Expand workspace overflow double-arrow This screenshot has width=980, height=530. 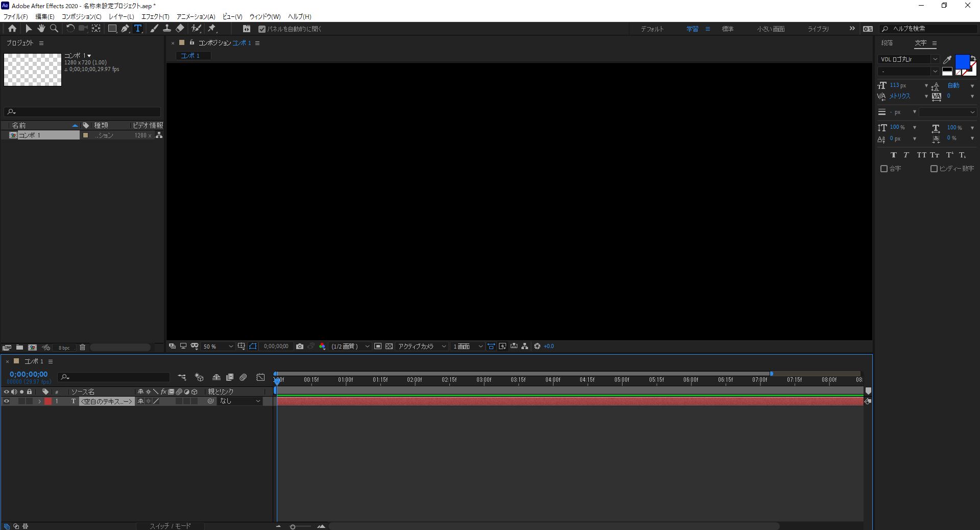coord(852,29)
